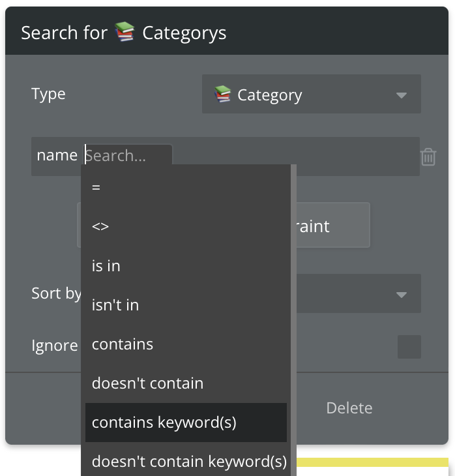Click the operator list scrollbar

coord(293,320)
